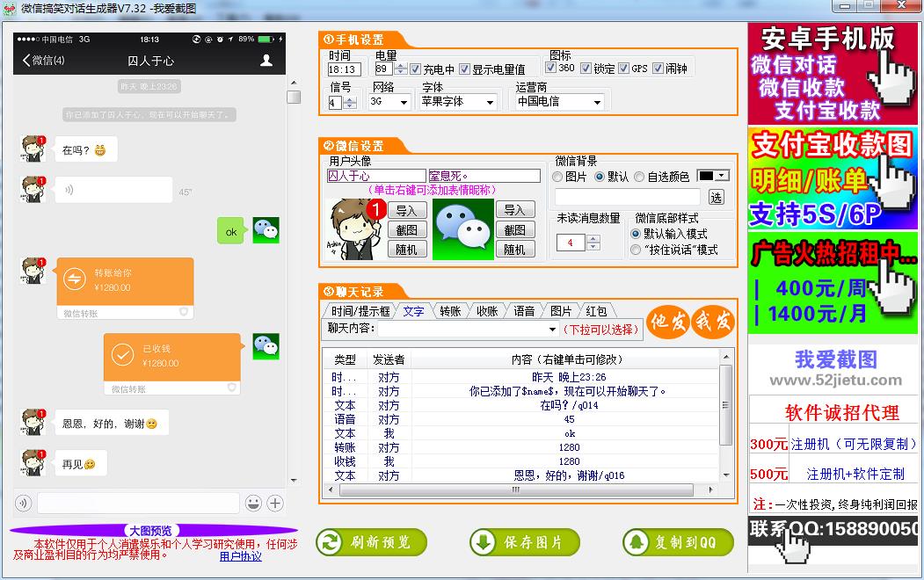924x580 pixels.
Task: Click the chat list vertical scrollbar thumb
Action: 725,405
